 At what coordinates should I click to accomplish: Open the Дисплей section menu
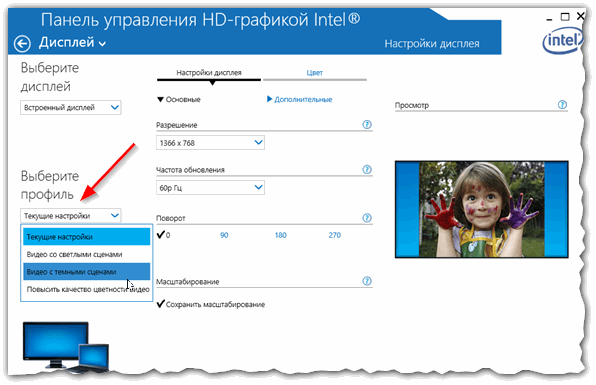[72, 43]
